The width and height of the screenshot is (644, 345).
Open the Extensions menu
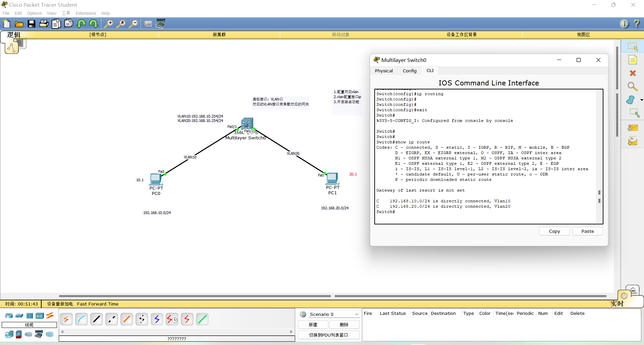point(86,13)
